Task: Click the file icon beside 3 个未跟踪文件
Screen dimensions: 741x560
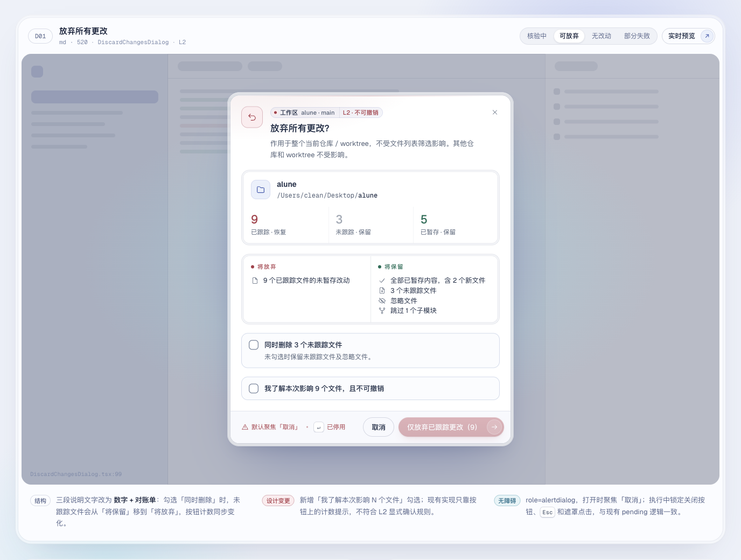Action: pyautogui.click(x=382, y=291)
